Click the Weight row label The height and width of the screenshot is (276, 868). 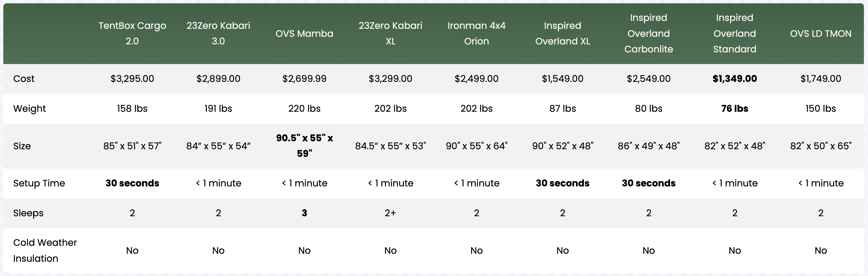click(x=29, y=108)
